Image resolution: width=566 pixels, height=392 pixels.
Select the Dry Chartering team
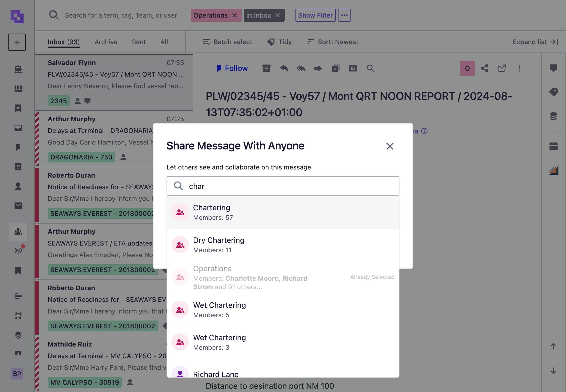coord(283,245)
